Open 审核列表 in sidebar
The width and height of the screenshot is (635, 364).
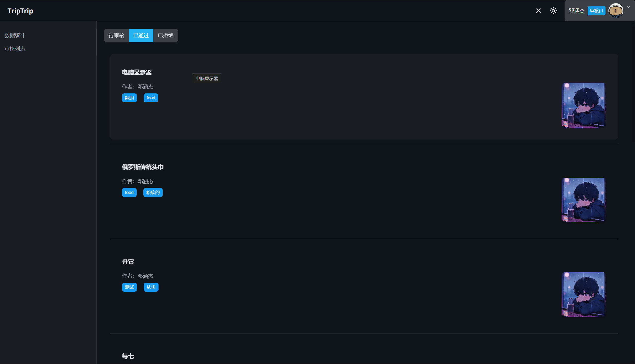pos(15,49)
